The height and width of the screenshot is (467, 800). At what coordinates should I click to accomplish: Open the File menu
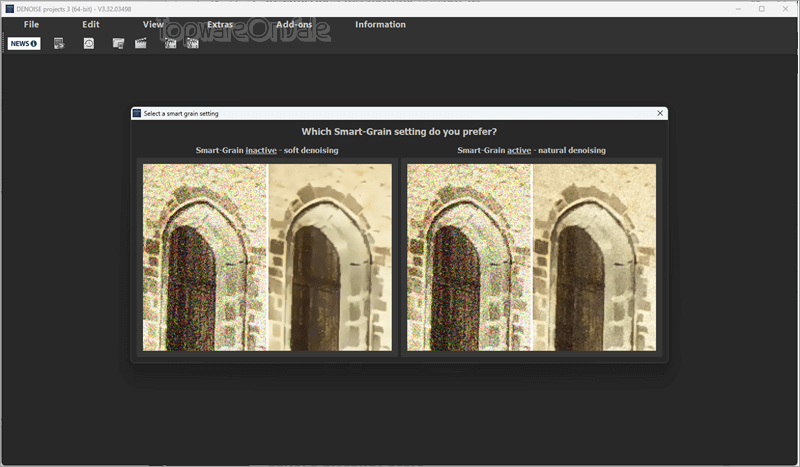pyautogui.click(x=31, y=24)
